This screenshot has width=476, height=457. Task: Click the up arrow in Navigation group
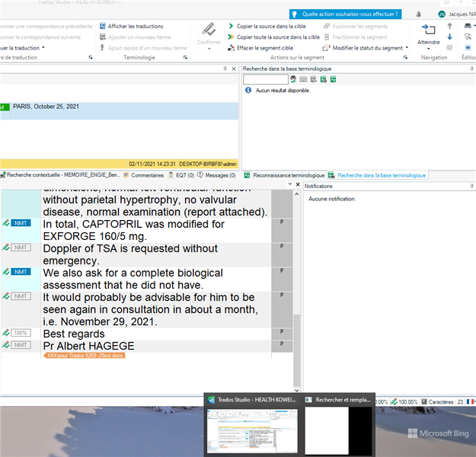click(x=449, y=26)
